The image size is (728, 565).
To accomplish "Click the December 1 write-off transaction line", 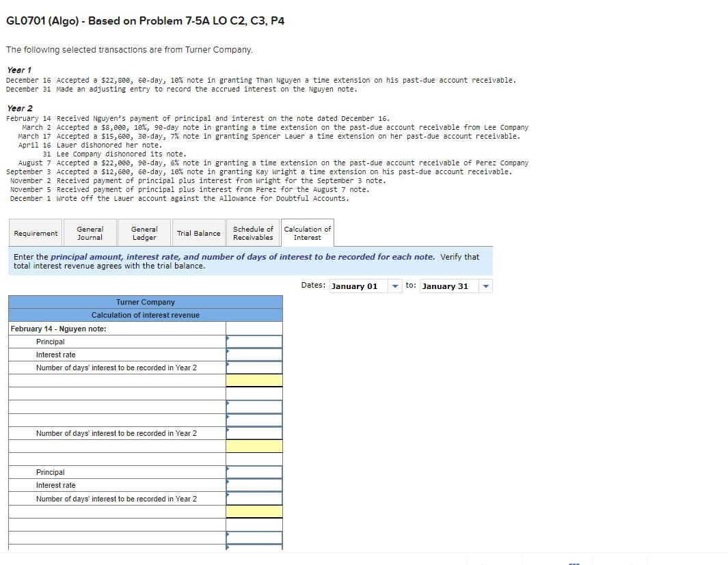I will click(179, 198).
